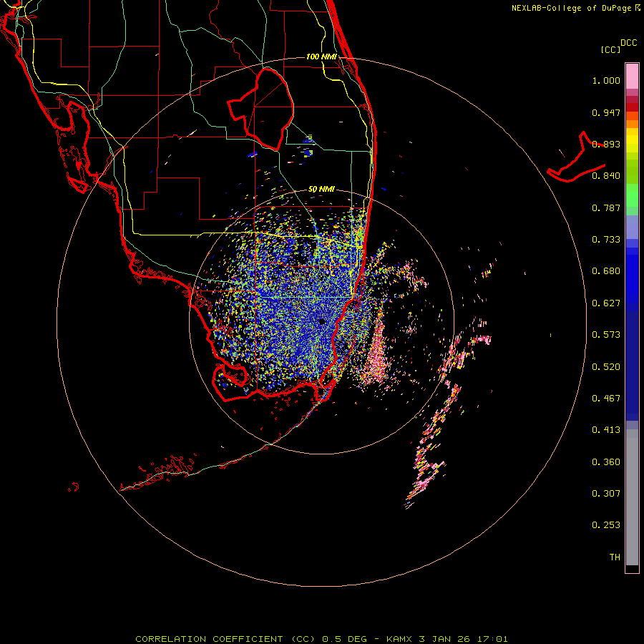This screenshot has width=644, height=644.
Task: Select the 0.520 scale value
Action: [x=606, y=367]
